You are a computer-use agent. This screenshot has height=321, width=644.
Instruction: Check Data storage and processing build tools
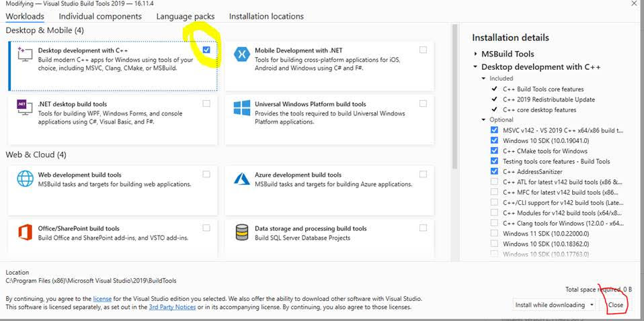pos(423,228)
